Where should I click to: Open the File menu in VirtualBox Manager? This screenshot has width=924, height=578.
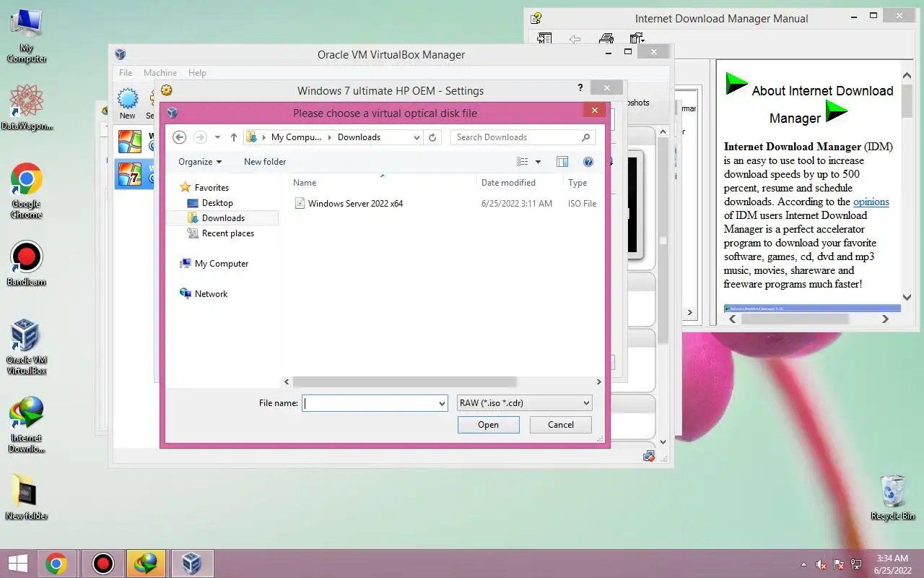point(126,73)
